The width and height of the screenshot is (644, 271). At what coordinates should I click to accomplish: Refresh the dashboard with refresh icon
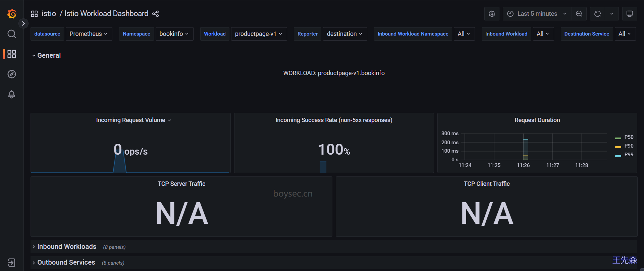point(597,14)
